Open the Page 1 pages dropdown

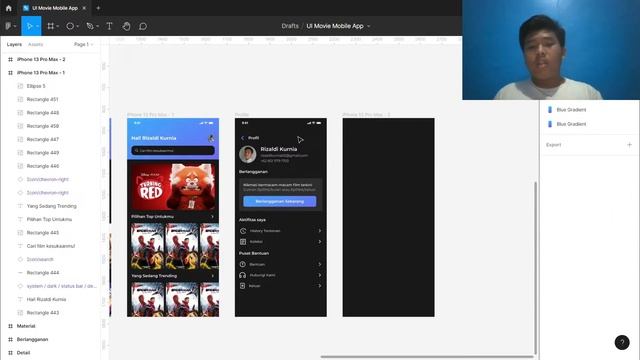tap(83, 44)
